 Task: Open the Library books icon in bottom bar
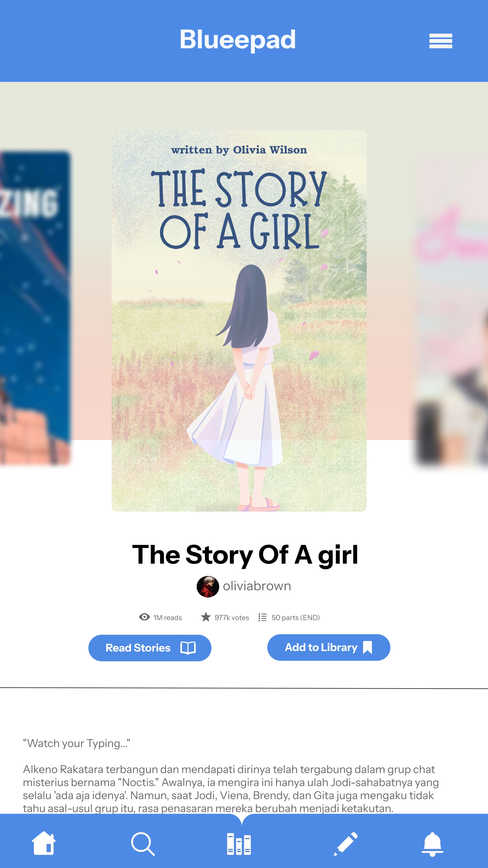(239, 844)
